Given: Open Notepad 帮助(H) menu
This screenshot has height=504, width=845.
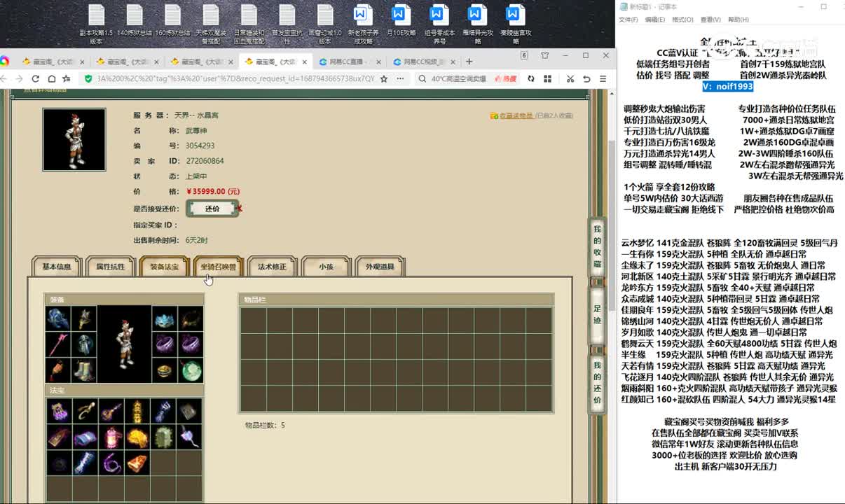Looking at the screenshot, I should click(x=738, y=20).
